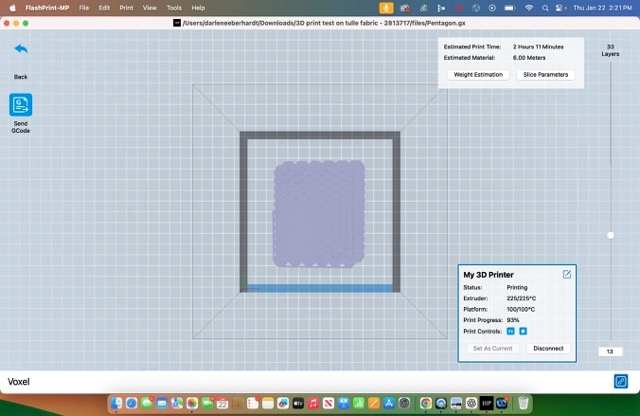Open the File menu
Viewport: 640px width, 416px height.
[83, 7]
